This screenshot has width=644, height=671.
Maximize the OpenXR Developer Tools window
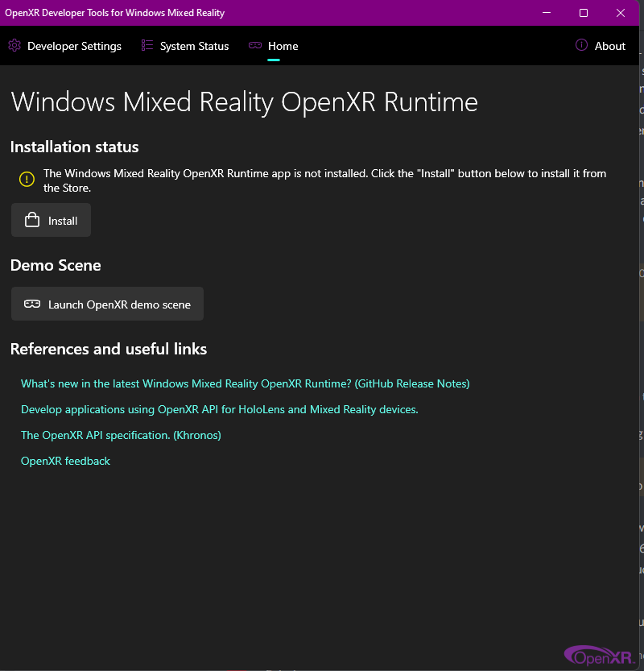pyautogui.click(x=584, y=13)
